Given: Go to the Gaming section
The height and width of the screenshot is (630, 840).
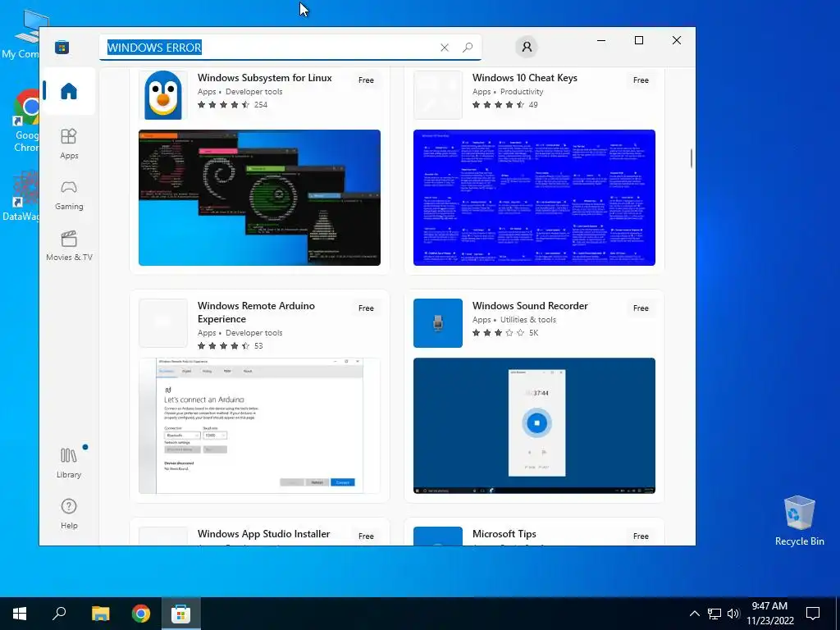Looking at the screenshot, I should 69,194.
